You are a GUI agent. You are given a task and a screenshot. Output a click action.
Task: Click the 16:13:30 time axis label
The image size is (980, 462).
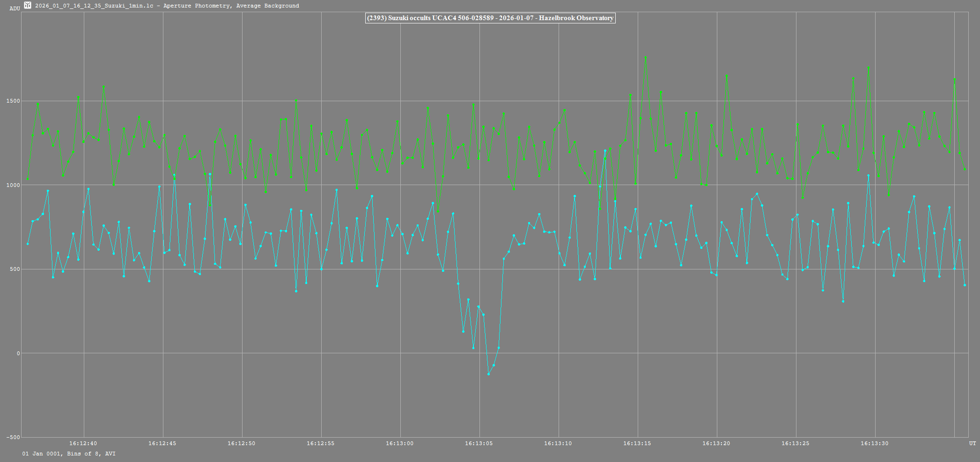point(875,443)
